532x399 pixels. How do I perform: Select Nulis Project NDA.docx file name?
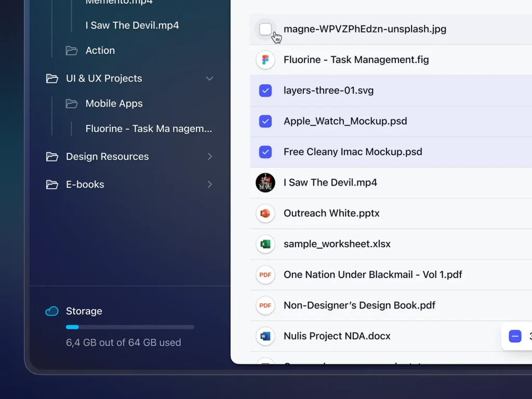click(x=337, y=336)
